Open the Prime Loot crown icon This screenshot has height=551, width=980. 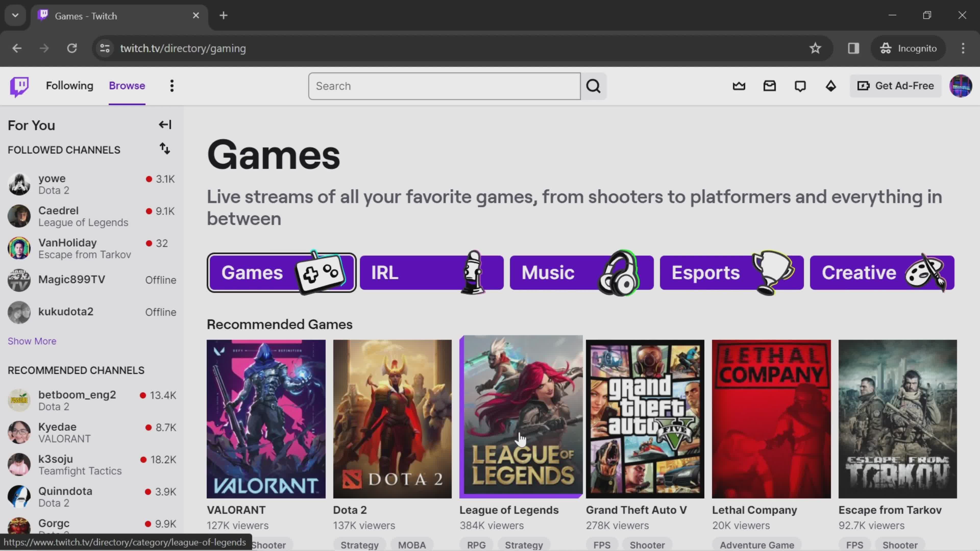pos(739,86)
